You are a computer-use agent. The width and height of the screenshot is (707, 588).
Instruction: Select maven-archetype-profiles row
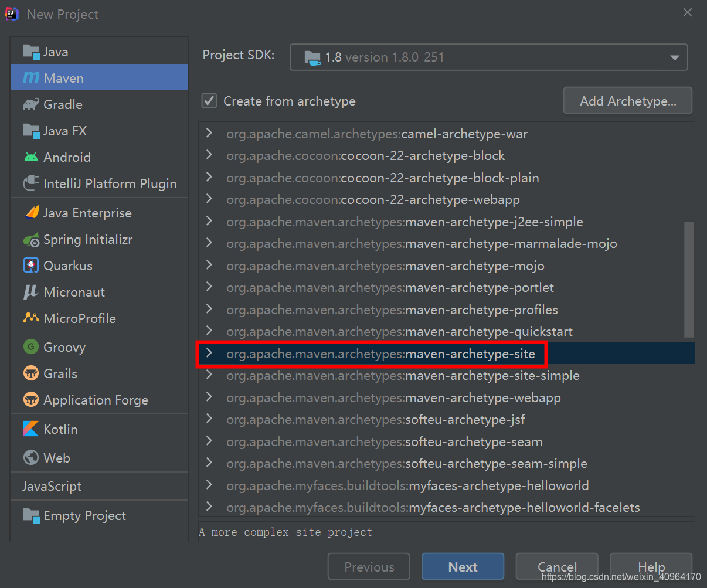point(446,310)
